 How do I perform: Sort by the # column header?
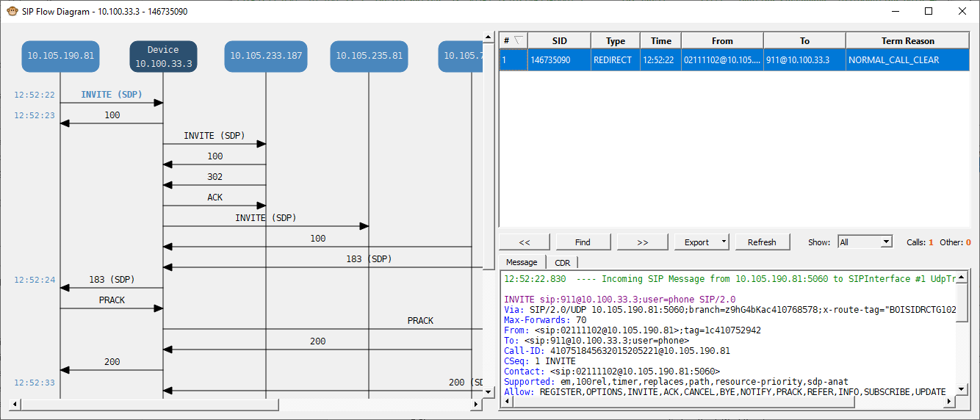(513, 41)
